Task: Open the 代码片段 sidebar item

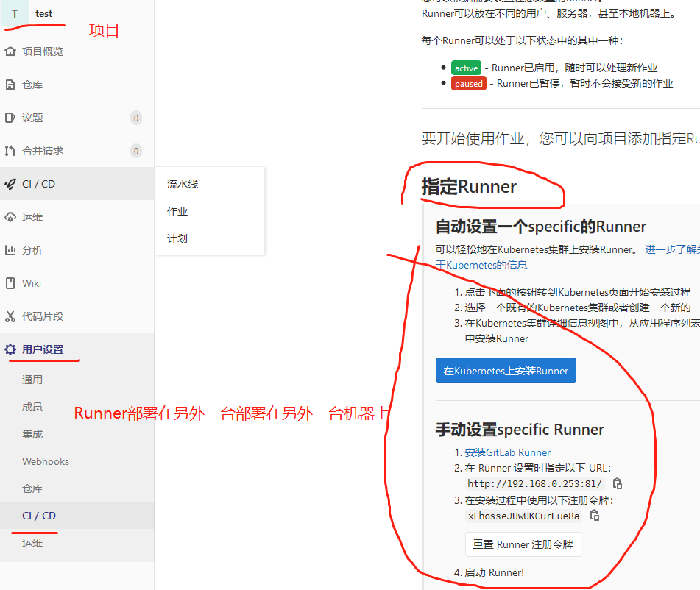Action: (43, 316)
